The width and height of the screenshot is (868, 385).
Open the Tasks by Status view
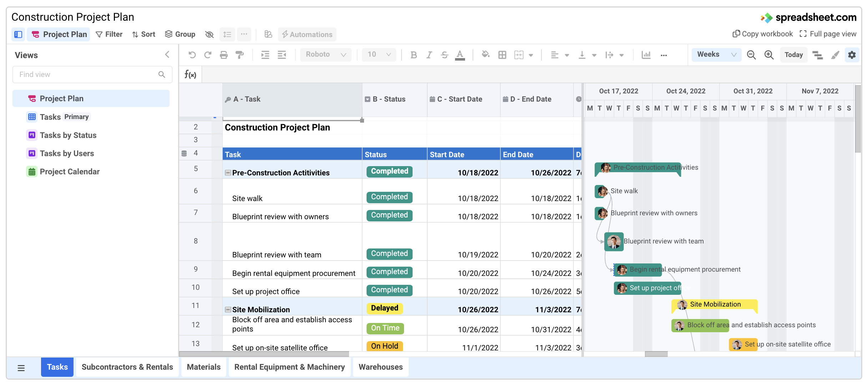pos(68,135)
